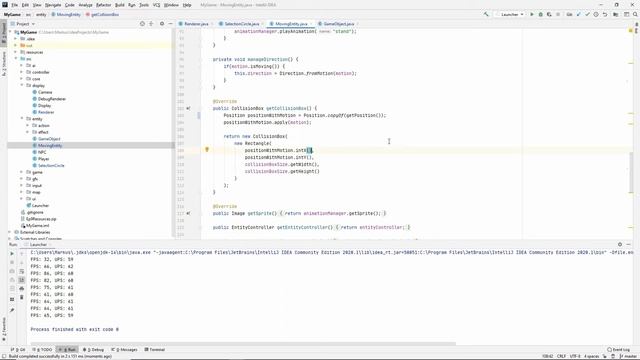The height and width of the screenshot is (360, 640).
Task: Select DebugRenderer class in project tree
Action: 49,99
